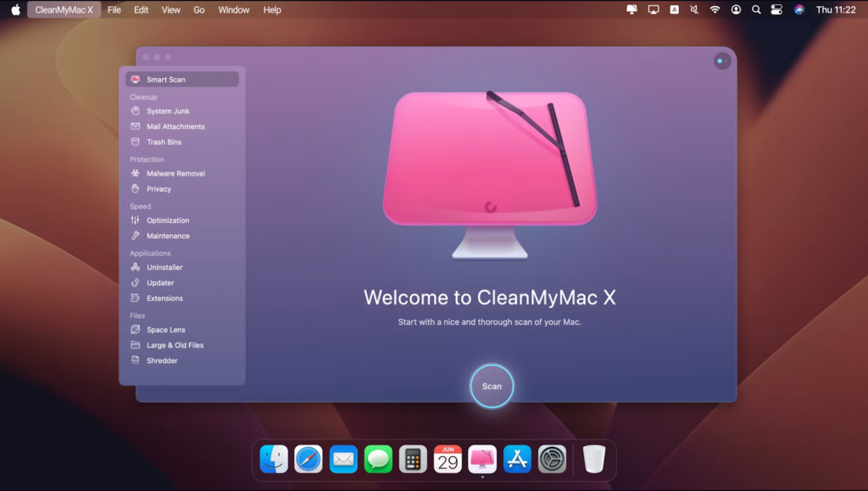Click the clock showing Thu 11:22
868x491 pixels.
pyautogui.click(x=836, y=9)
